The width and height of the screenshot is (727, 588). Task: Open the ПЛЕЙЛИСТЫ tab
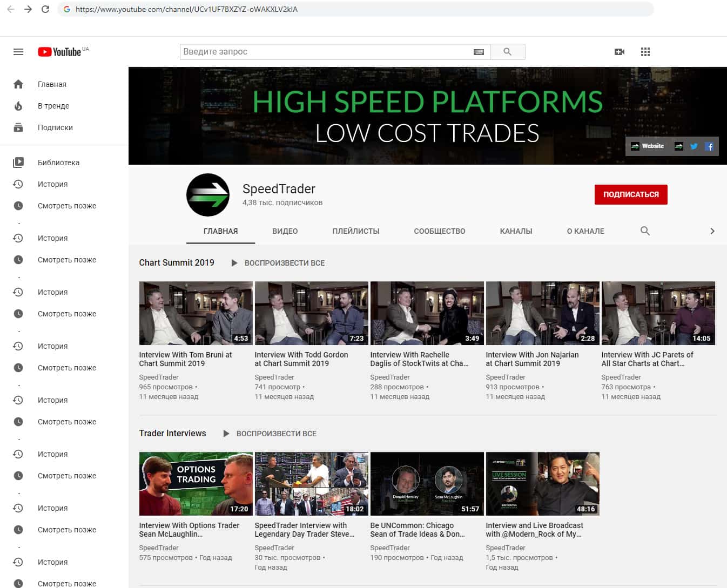355,231
